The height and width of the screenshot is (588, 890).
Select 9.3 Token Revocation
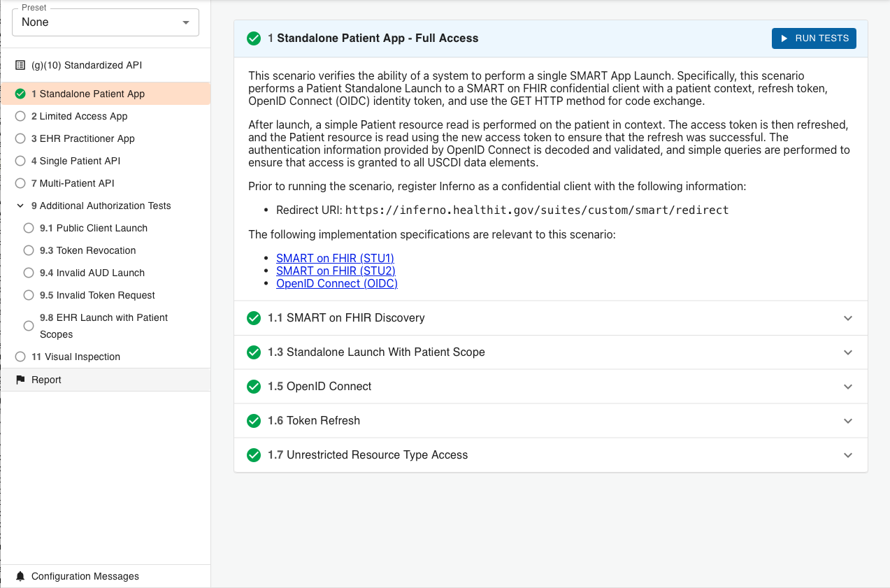tap(105, 250)
